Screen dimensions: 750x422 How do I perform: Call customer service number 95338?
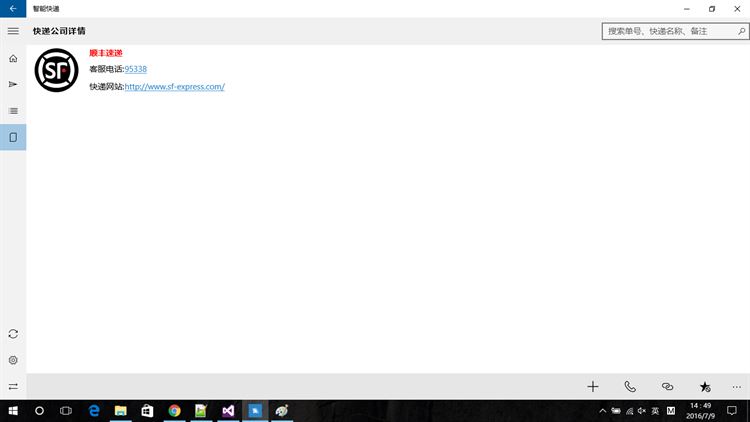pos(136,69)
